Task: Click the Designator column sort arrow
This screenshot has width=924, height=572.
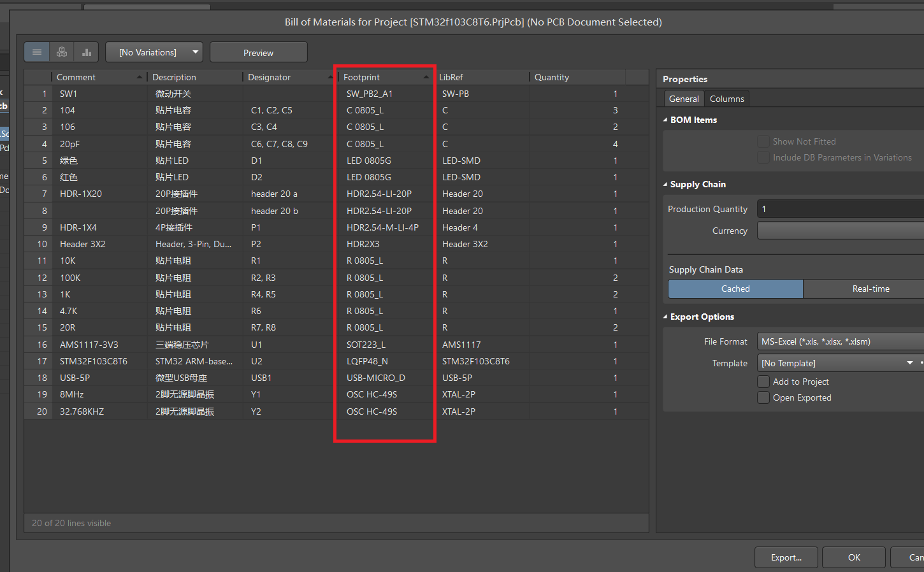Action: point(330,77)
